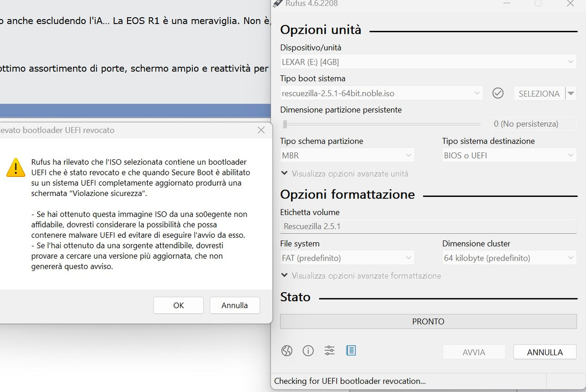Image resolution: width=586 pixels, height=392 pixels.
Task: Click the SELEZIONA button
Action: pyautogui.click(x=539, y=93)
